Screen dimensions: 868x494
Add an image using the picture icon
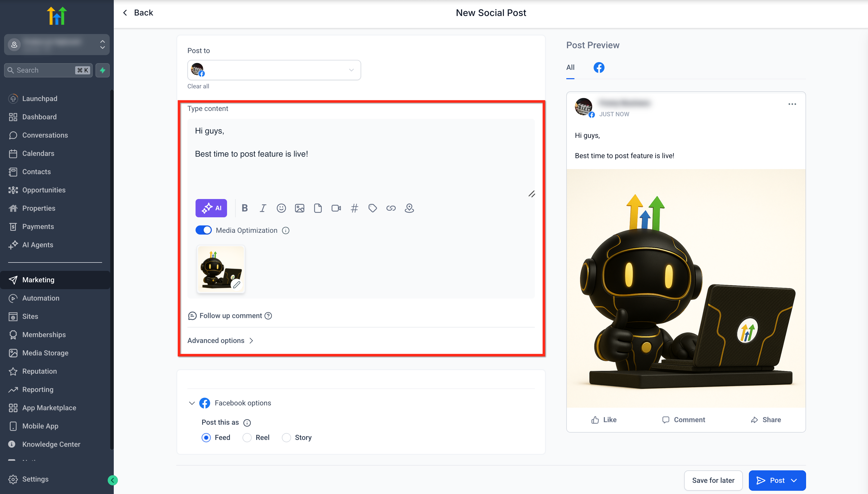(300, 208)
